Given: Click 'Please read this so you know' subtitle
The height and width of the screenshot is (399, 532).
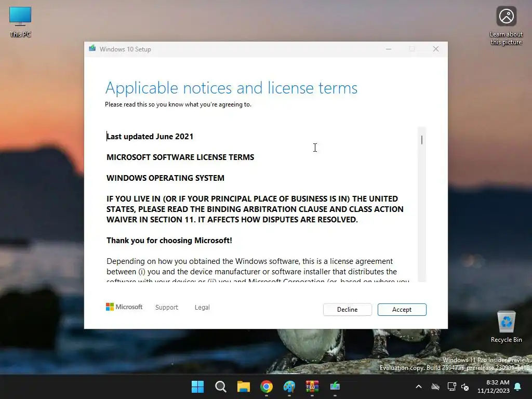Looking at the screenshot, I should (x=178, y=104).
